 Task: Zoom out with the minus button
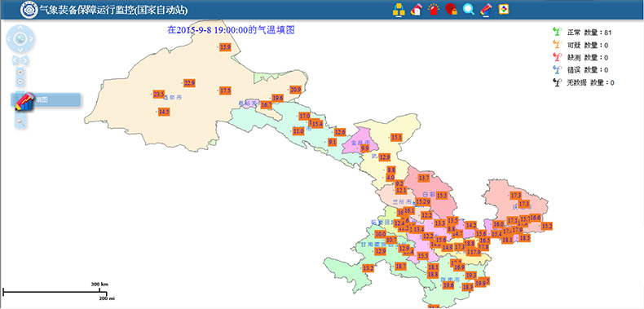click(x=20, y=82)
